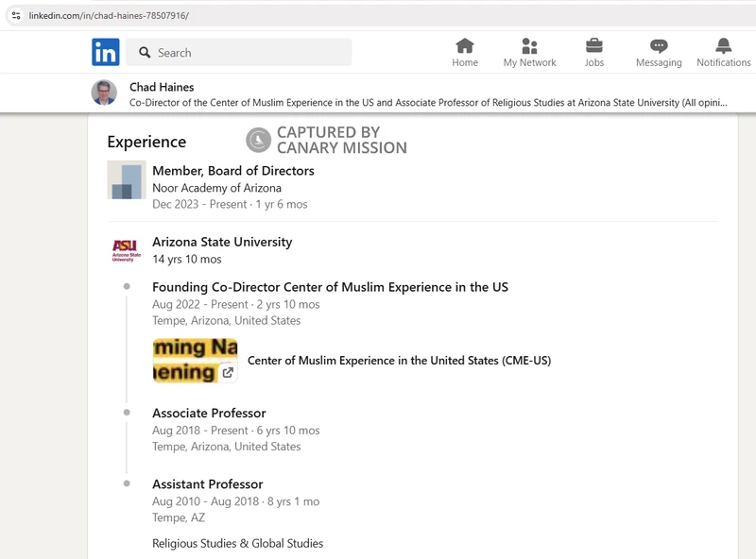Image resolution: width=756 pixels, height=559 pixels.
Task: Open Member, Board of Directors entry
Action: [x=233, y=171]
